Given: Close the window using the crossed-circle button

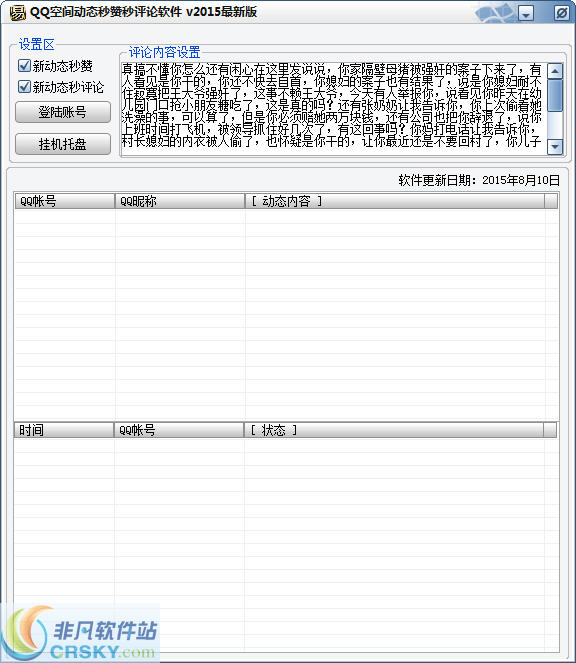Looking at the screenshot, I should [x=562, y=13].
